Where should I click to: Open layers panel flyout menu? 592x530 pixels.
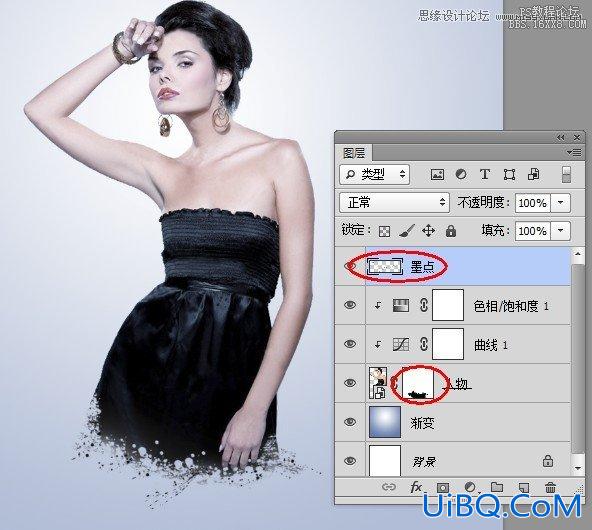coord(574,153)
